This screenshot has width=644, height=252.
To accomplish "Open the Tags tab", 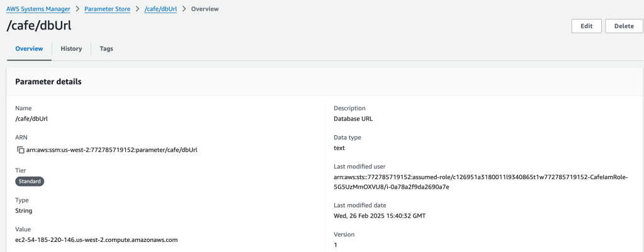I will click(106, 48).
